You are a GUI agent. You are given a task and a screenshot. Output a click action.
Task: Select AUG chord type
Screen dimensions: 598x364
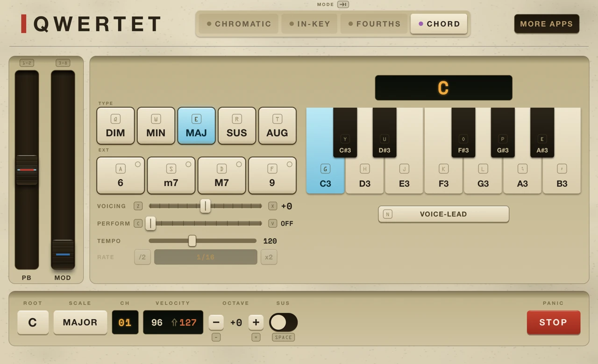point(278,126)
